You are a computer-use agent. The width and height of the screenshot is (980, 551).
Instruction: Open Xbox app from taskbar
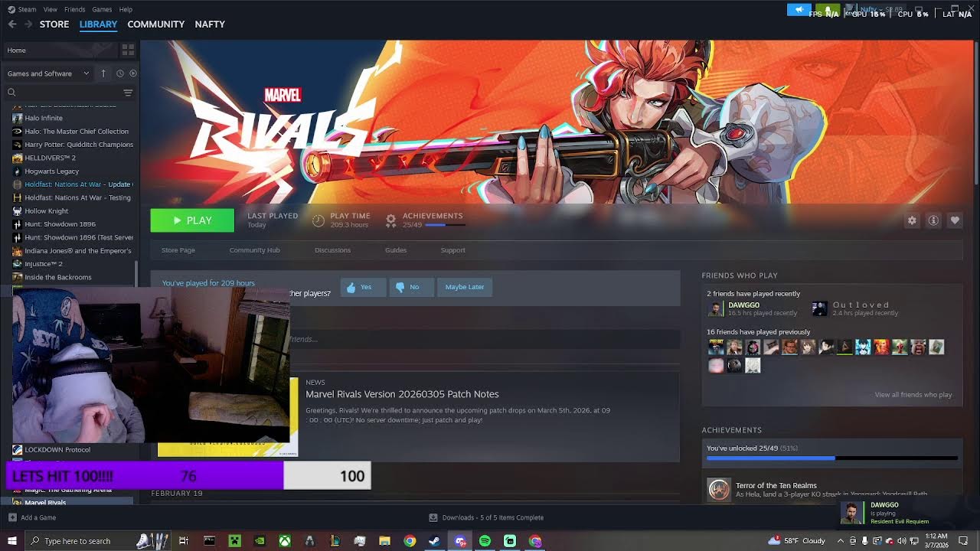click(x=284, y=541)
